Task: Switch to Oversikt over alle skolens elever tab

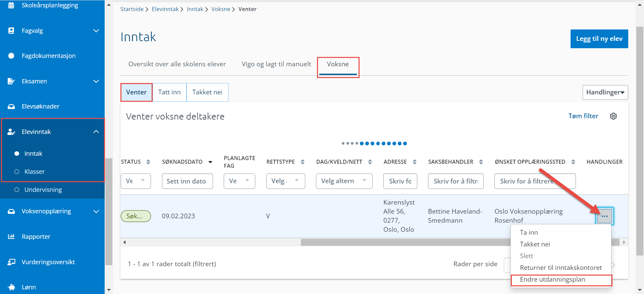Action: pos(177,64)
